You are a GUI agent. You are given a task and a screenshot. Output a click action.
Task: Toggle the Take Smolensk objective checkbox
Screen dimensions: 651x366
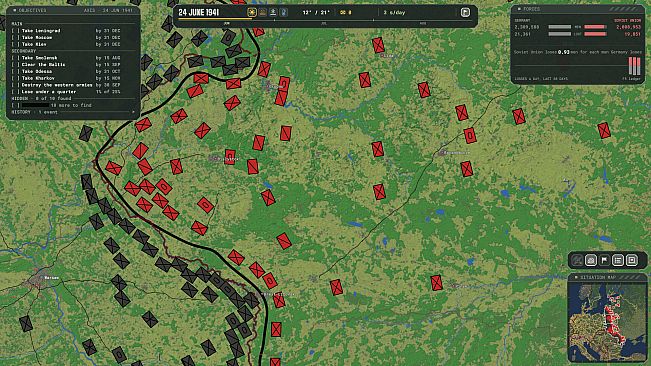(x=15, y=58)
